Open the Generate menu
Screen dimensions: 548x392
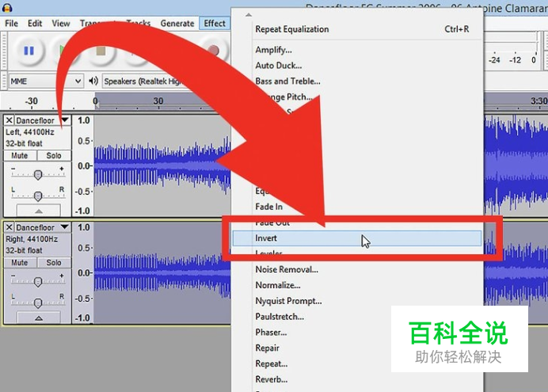pyautogui.click(x=177, y=24)
